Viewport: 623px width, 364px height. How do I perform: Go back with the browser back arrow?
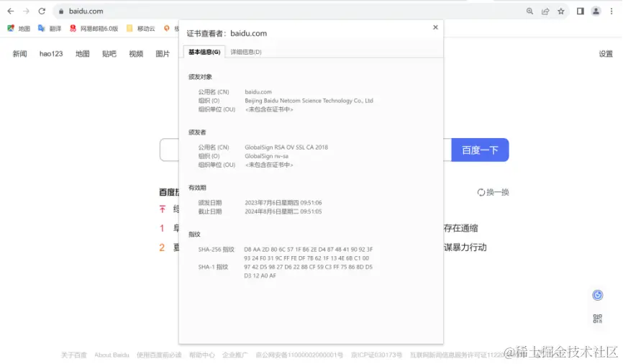pyautogui.click(x=11, y=11)
